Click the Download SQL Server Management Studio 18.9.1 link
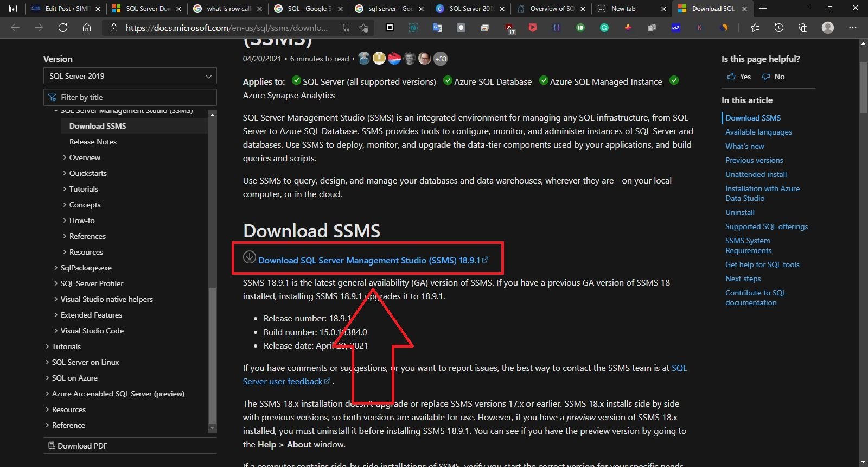Viewport: 868px width, 467px height. (x=373, y=261)
